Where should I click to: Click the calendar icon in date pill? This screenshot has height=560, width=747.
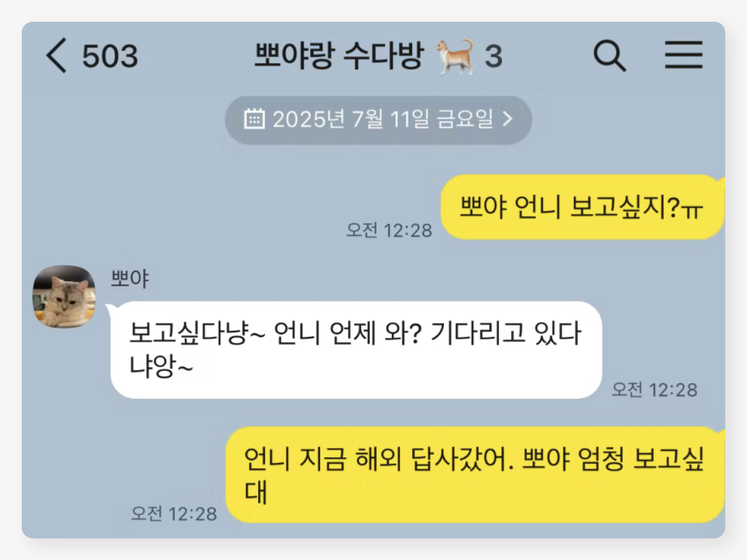point(254,119)
